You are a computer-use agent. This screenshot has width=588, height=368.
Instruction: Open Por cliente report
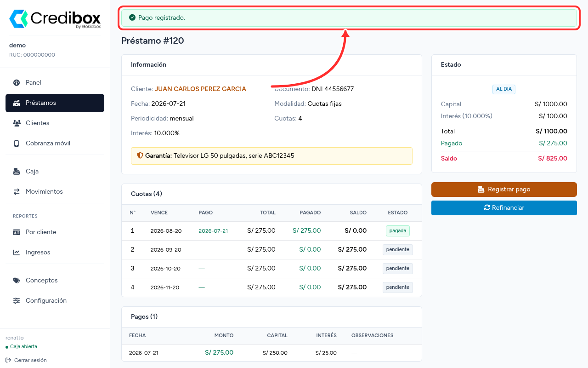point(55,232)
